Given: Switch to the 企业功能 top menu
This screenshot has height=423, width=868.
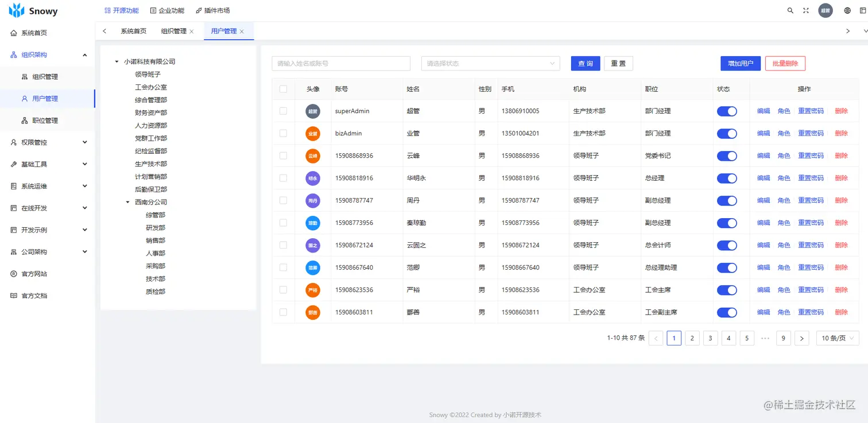Looking at the screenshot, I should pyautogui.click(x=167, y=10).
